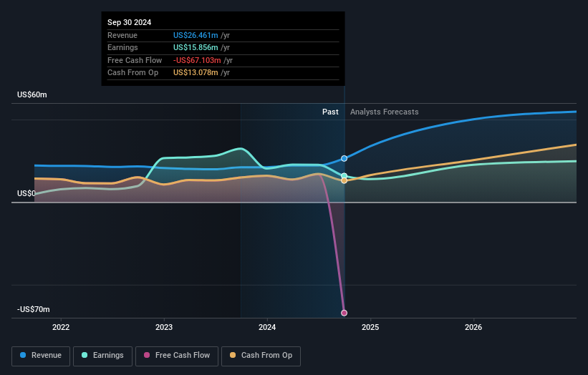Click the 2024 x-axis label

(x=267, y=327)
